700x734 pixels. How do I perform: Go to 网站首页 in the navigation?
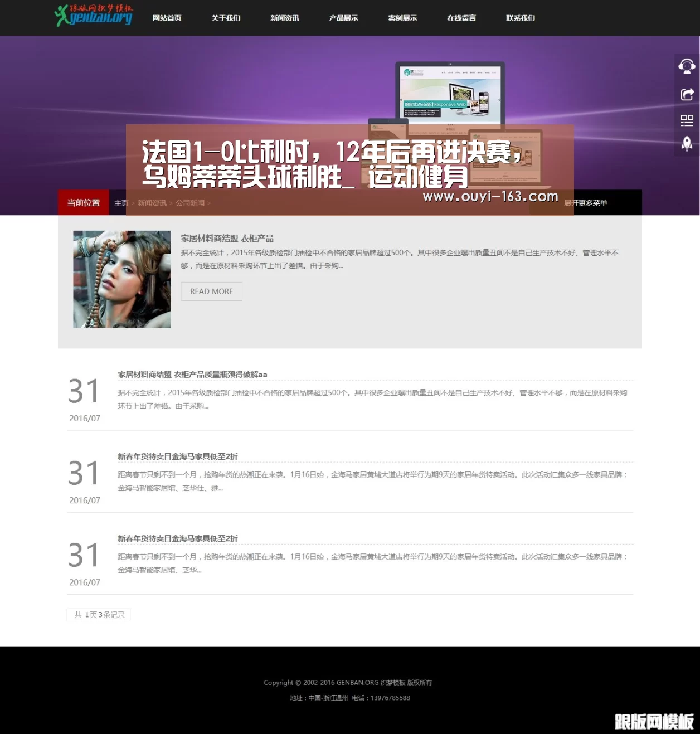click(167, 18)
